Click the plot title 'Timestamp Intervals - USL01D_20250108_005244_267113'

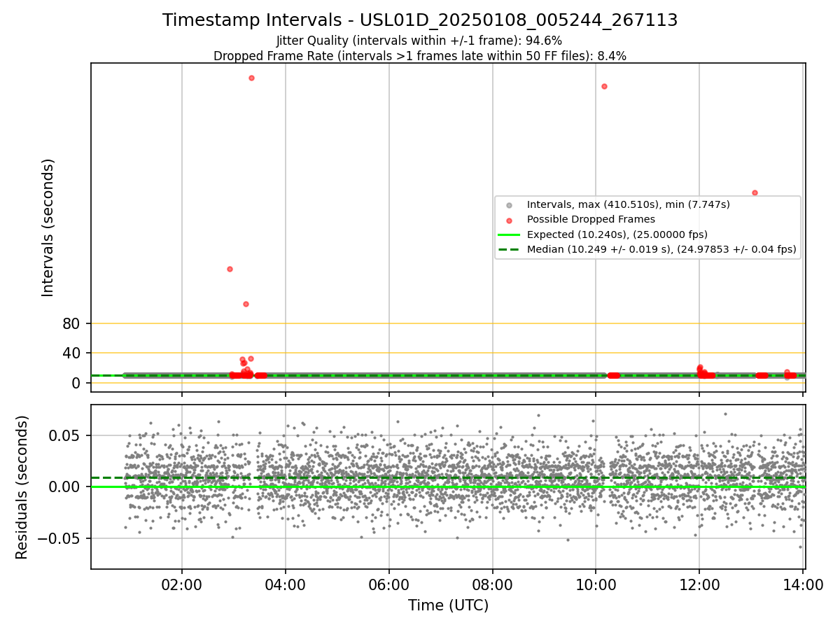(x=420, y=20)
